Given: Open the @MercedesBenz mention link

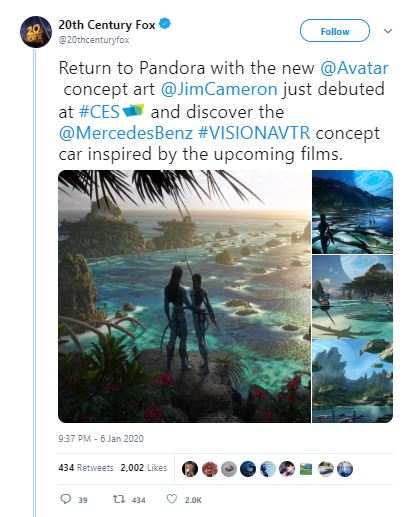Looking at the screenshot, I should 126,133.
